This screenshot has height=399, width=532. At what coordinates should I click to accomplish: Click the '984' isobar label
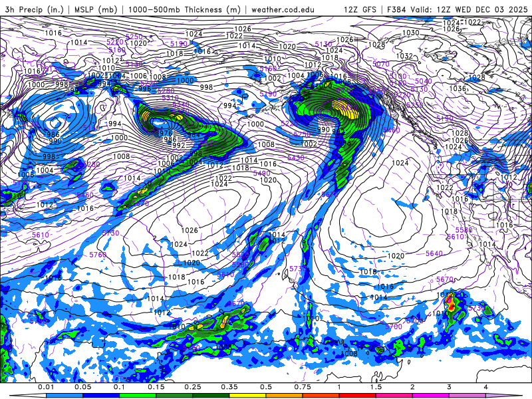(194, 135)
